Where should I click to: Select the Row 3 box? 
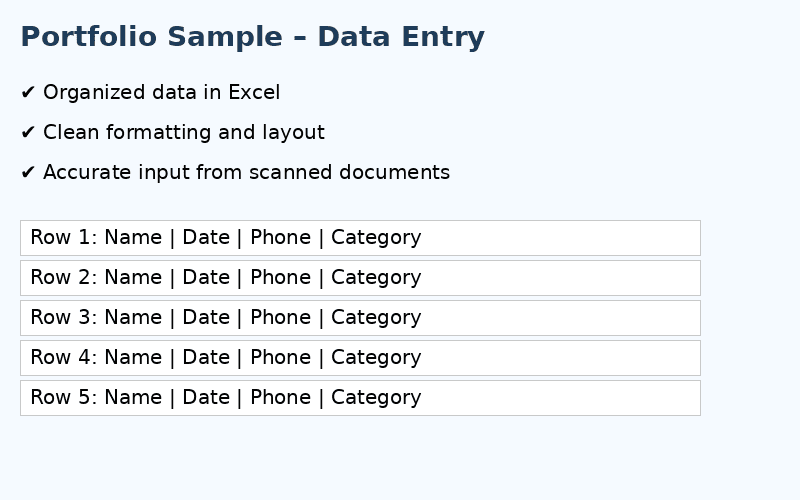[360, 318]
